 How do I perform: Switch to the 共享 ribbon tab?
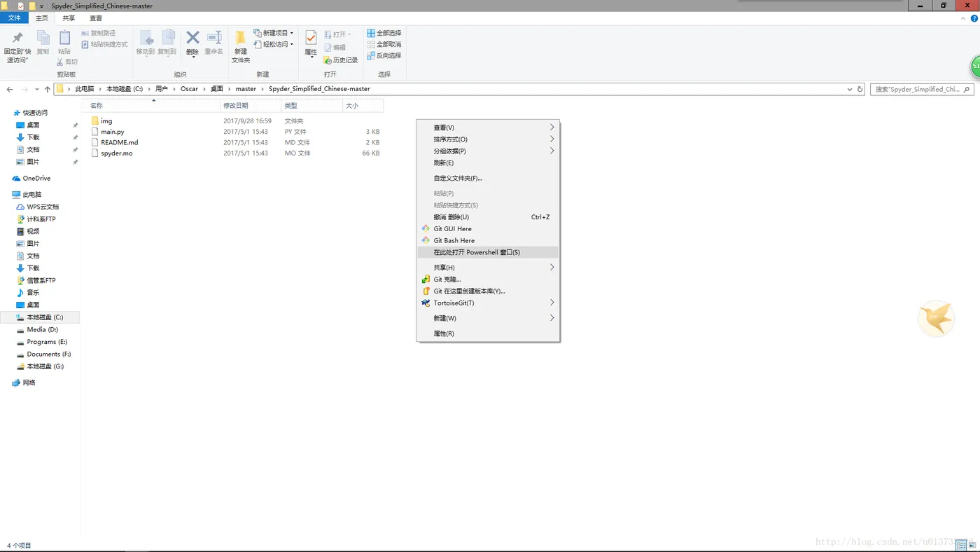[69, 18]
